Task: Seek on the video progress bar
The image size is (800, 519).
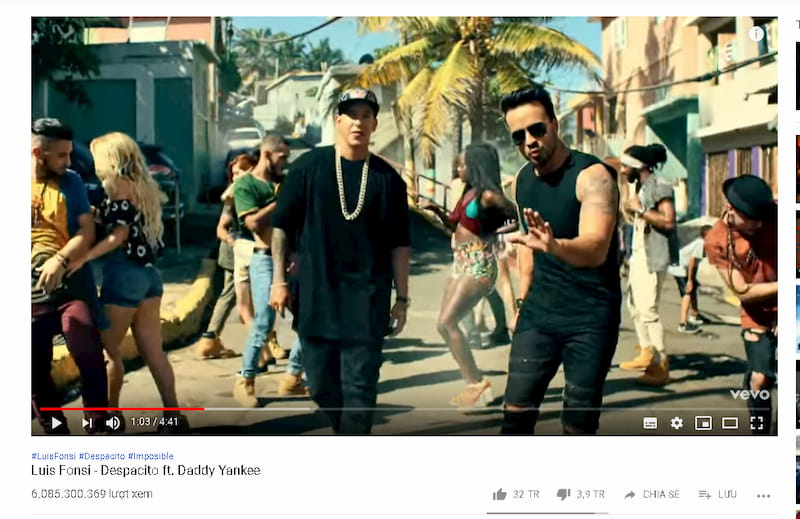Action: 405,409
